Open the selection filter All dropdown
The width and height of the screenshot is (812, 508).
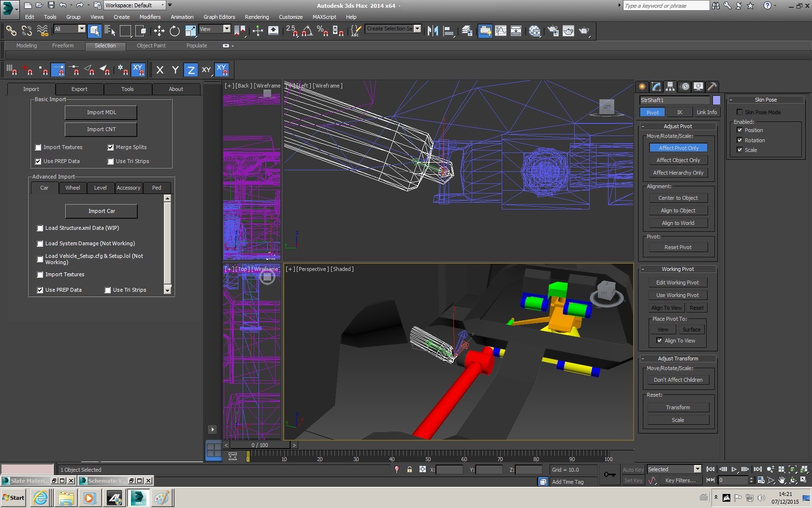point(81,29)
